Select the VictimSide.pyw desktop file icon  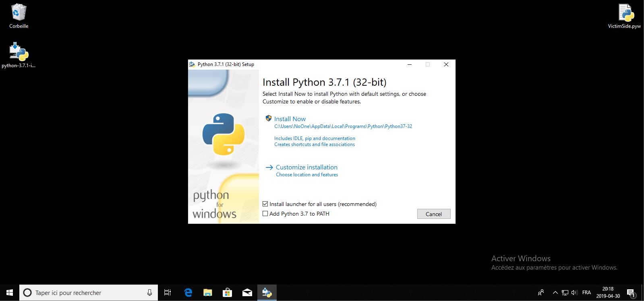(624, 16)
